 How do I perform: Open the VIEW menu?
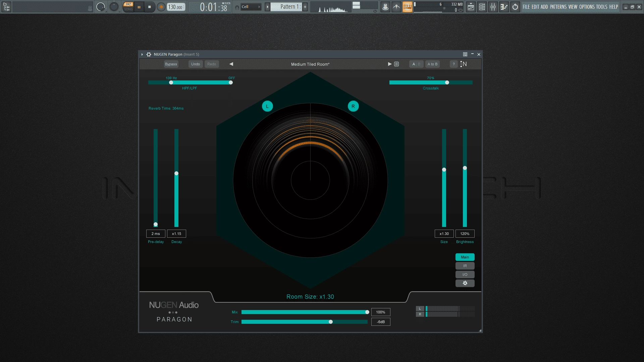573,7
